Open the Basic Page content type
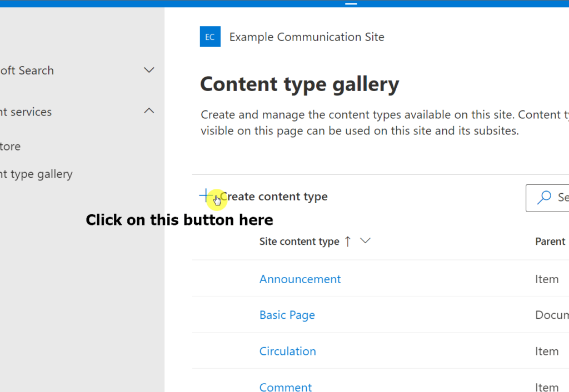The image size is (569, 392). point(287,315)
